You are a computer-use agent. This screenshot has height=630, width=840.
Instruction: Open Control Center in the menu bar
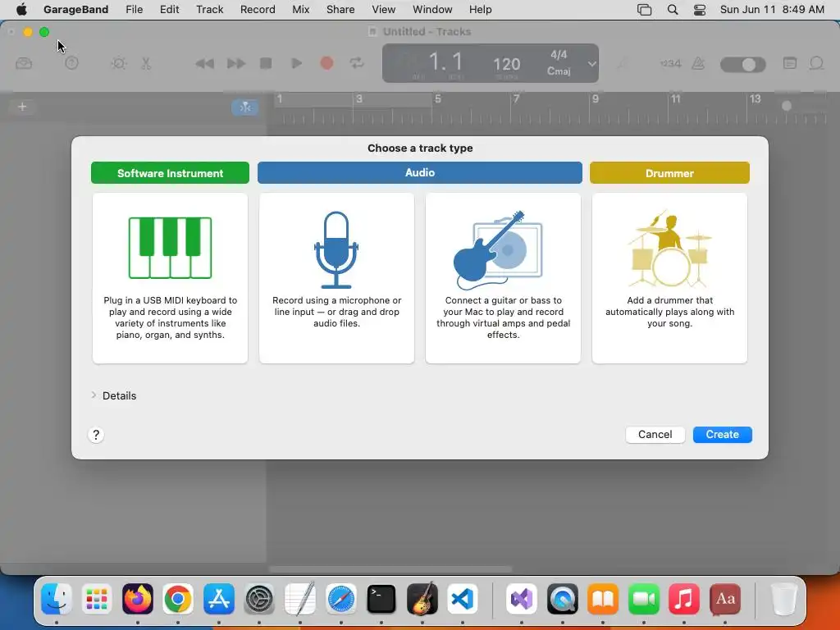[700, 10]
